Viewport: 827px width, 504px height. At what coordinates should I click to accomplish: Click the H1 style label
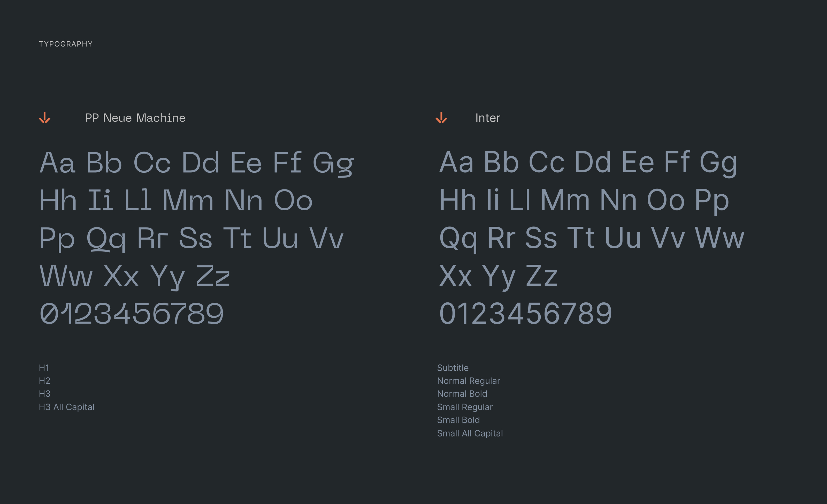coord(44,368)
